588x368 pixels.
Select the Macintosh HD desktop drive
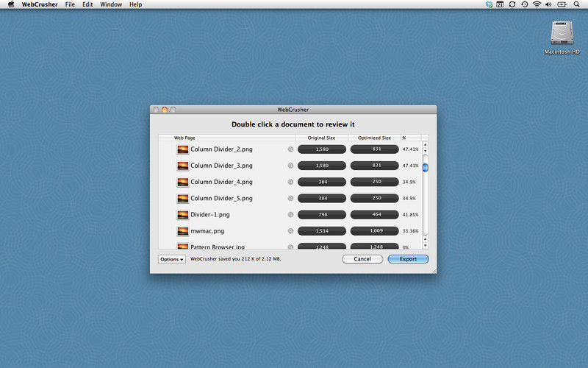click(x=562, y=38)
